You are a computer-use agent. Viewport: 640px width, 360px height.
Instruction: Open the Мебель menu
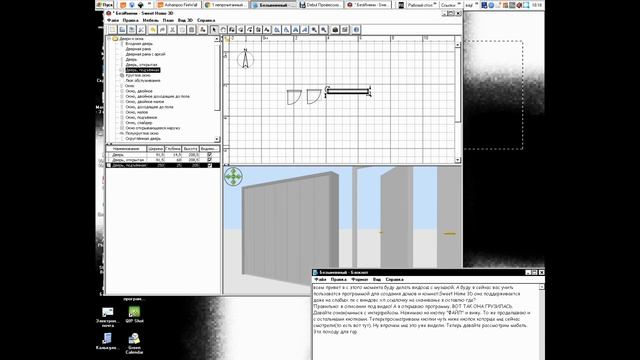click(x=151, y=20)
